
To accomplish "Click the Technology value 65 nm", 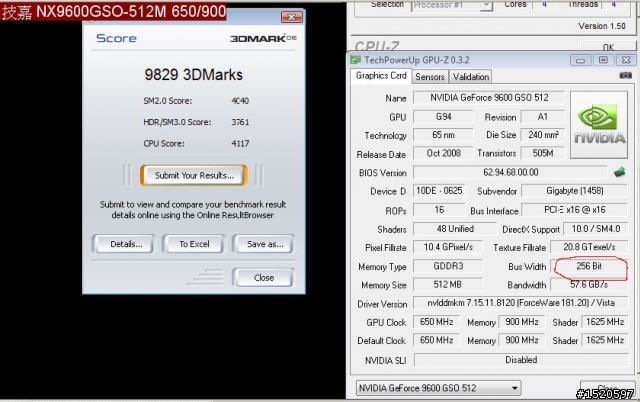I will click(x=443, y=135).
